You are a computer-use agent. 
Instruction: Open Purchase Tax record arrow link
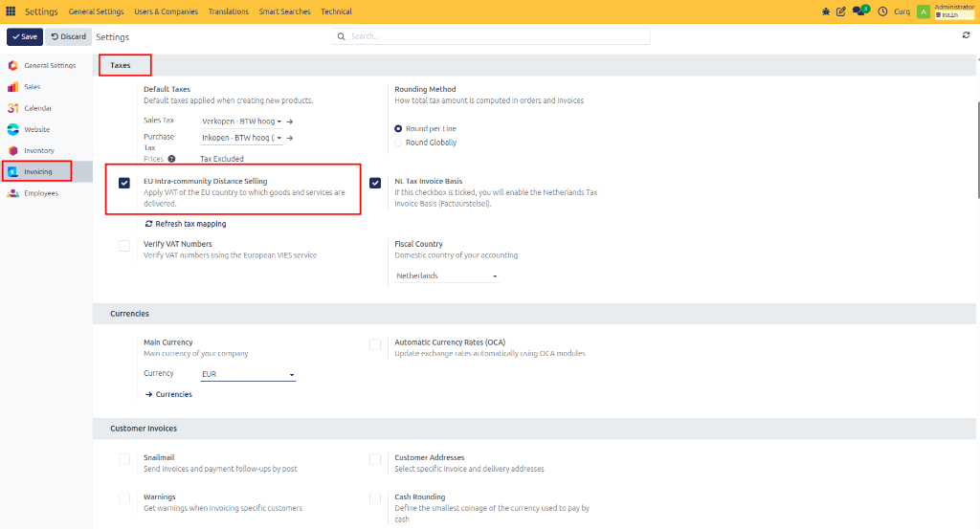(x=289, y=138)
